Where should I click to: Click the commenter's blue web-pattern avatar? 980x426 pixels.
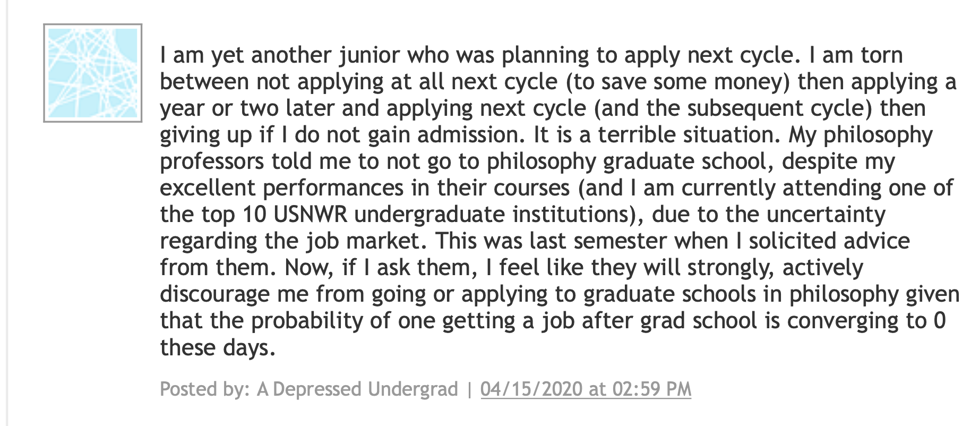pos(92,73)
